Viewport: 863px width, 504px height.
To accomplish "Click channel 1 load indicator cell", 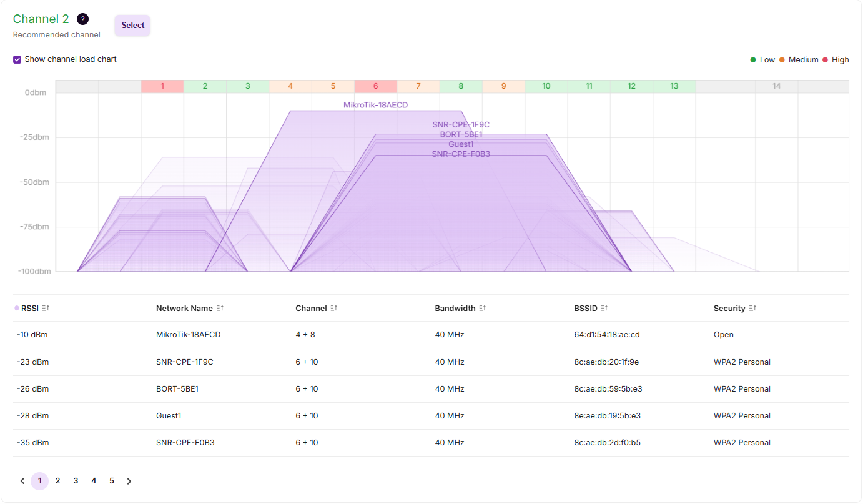I will pos(162,86).
